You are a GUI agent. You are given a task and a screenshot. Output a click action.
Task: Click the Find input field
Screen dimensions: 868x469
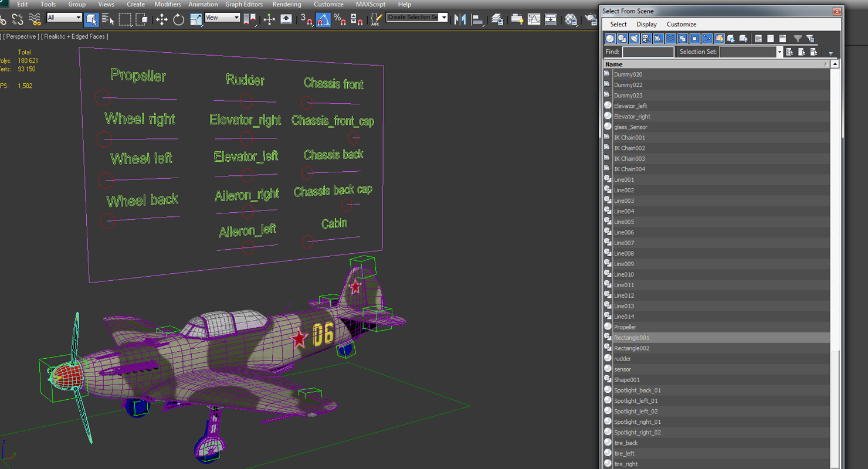pos(648,52)
